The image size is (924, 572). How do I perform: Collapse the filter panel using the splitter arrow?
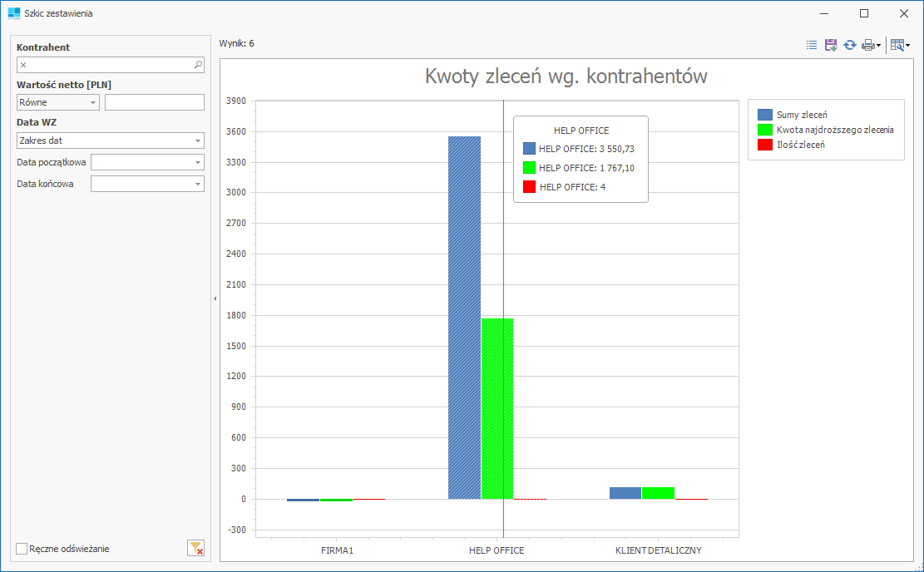pyautogui.click(x=215, y=298)
